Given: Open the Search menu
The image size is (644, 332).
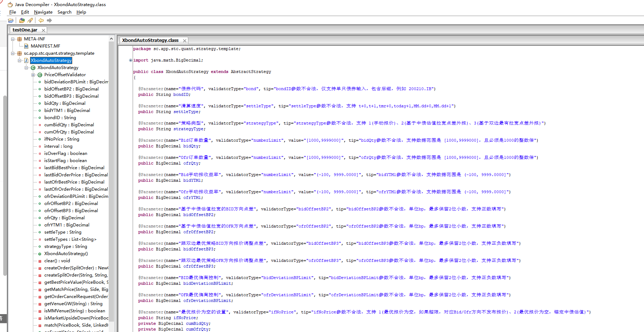Looking at the screenshot, I should 64,12.
